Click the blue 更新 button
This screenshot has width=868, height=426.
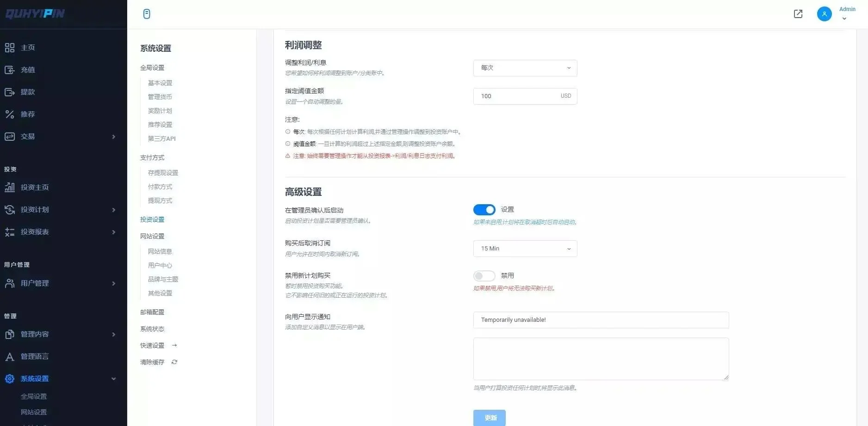[489, 418]
